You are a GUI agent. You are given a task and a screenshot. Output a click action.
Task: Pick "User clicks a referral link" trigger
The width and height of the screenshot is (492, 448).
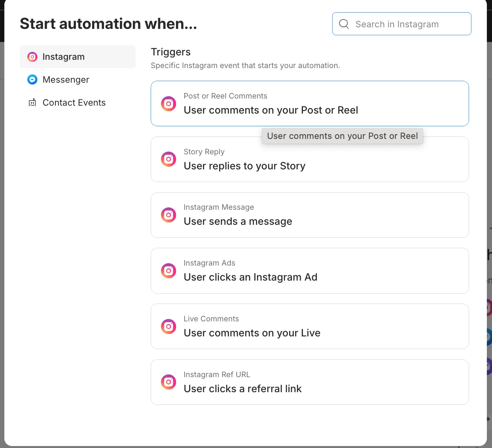pos(242,389)
